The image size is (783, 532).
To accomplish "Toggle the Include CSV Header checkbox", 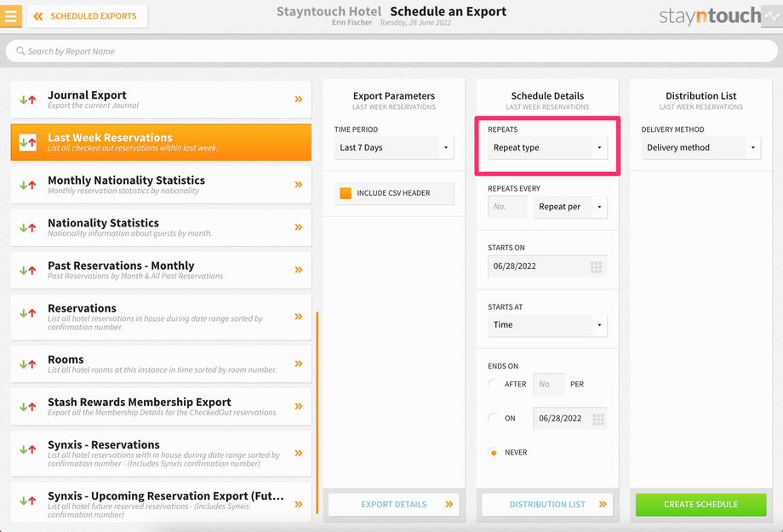I will click(x=346, y=193).
